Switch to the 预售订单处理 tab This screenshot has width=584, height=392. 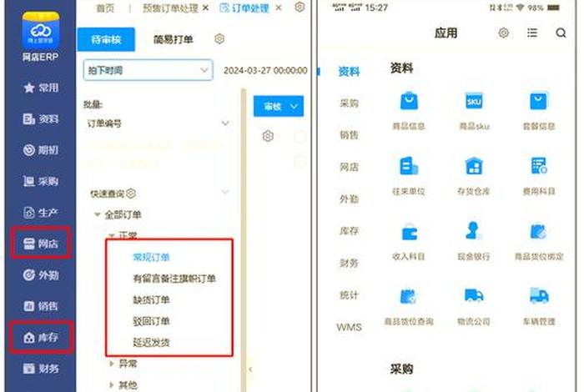[x=170, y=8]
